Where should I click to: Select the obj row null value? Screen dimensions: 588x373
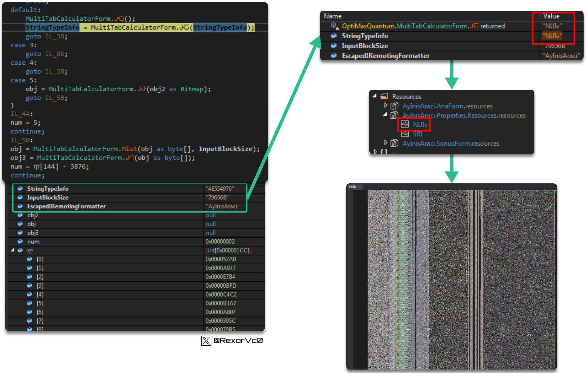pos(211,224)
